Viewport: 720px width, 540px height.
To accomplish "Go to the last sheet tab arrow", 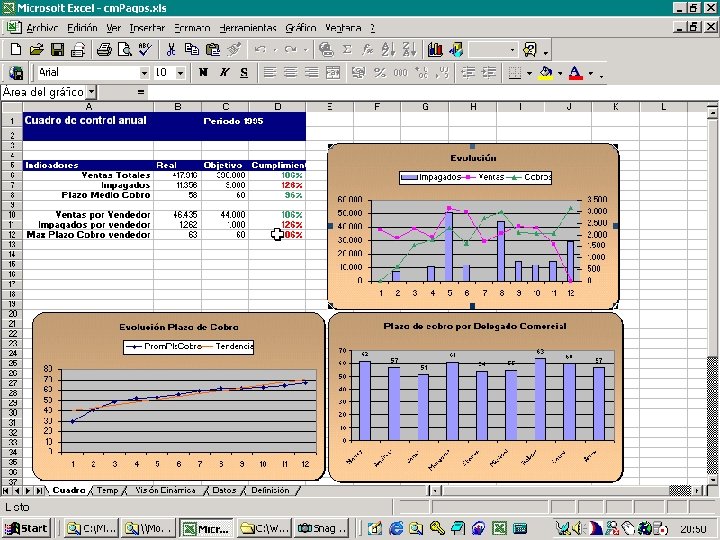I will click(39, 490).
